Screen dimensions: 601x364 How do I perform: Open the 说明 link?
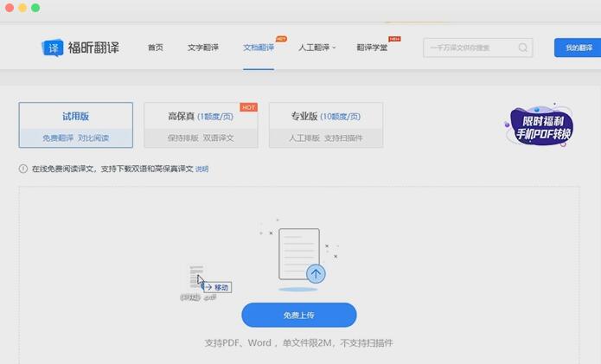201,169
